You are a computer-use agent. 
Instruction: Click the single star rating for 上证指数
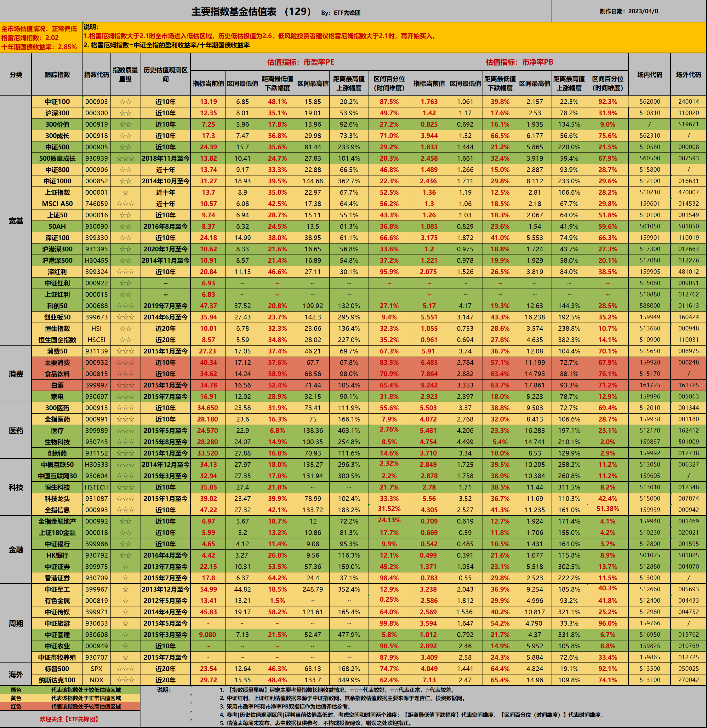coord(125,192)
